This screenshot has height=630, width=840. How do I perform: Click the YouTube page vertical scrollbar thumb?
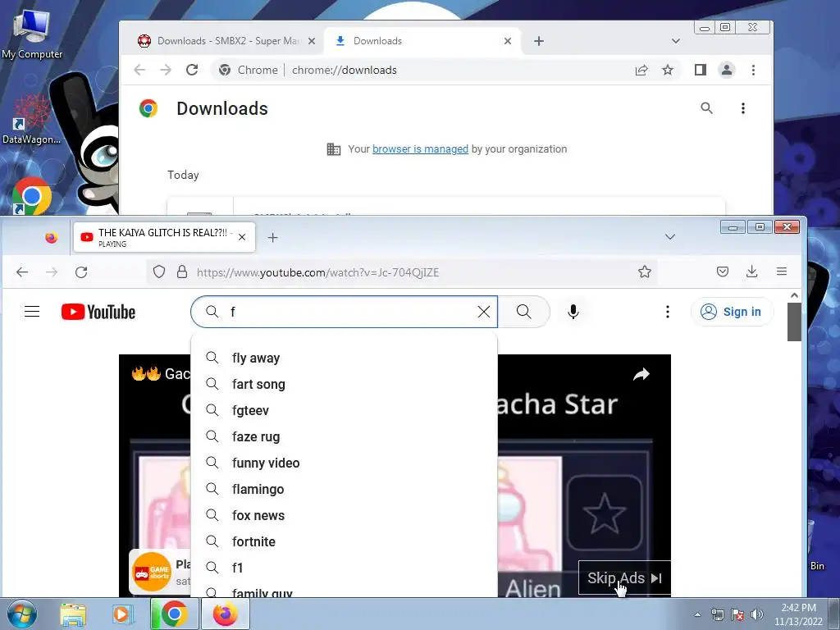(x=794, y=322)
